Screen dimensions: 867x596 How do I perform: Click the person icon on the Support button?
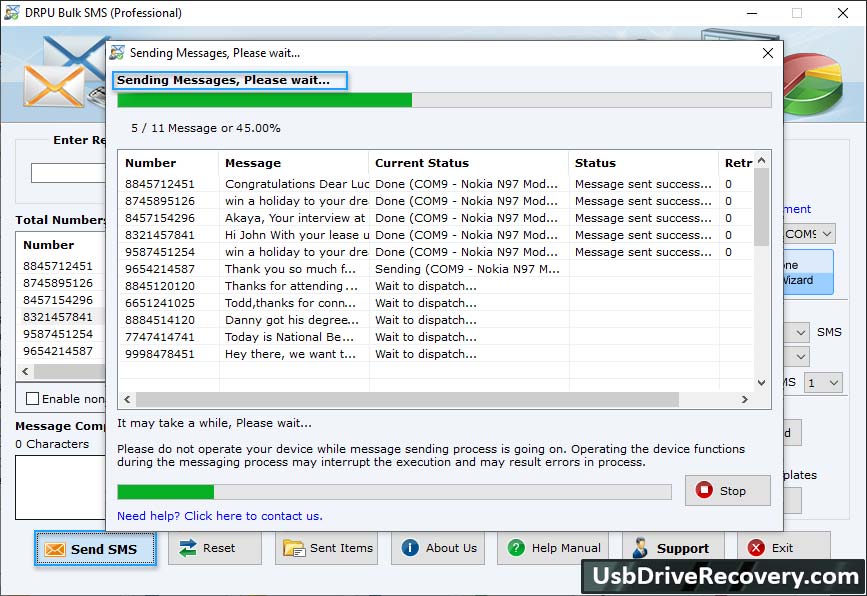click(640, 548)
